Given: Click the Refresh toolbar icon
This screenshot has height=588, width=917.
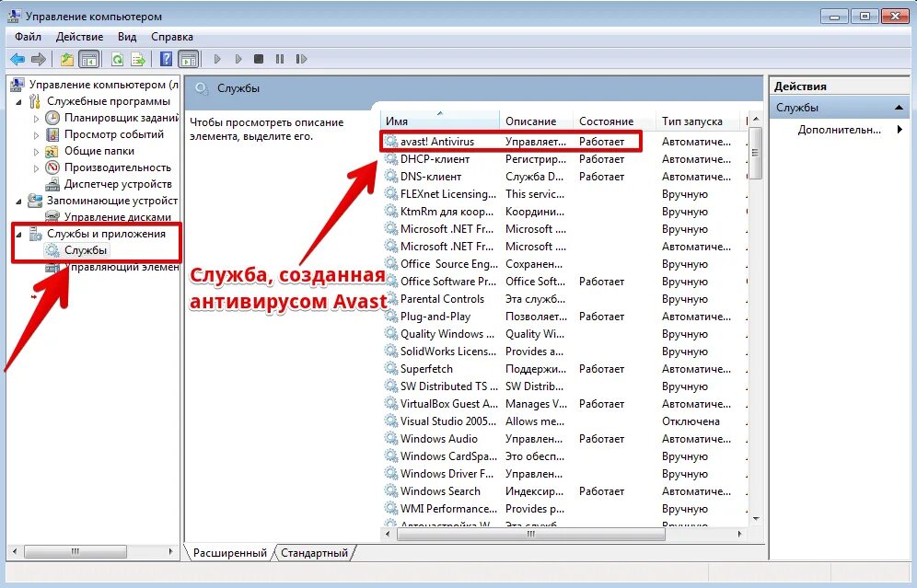Looking at the screenshot, I should coord(118,59).
